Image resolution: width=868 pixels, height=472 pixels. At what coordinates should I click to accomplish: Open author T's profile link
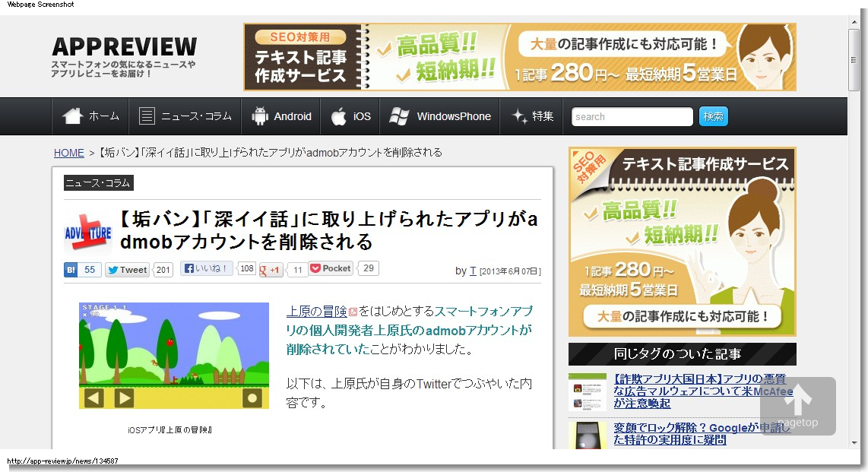pos(473,271)
